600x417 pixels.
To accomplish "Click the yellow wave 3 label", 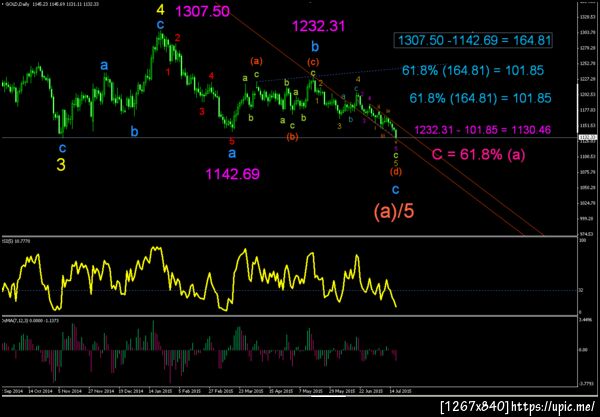I will (61, 165).
